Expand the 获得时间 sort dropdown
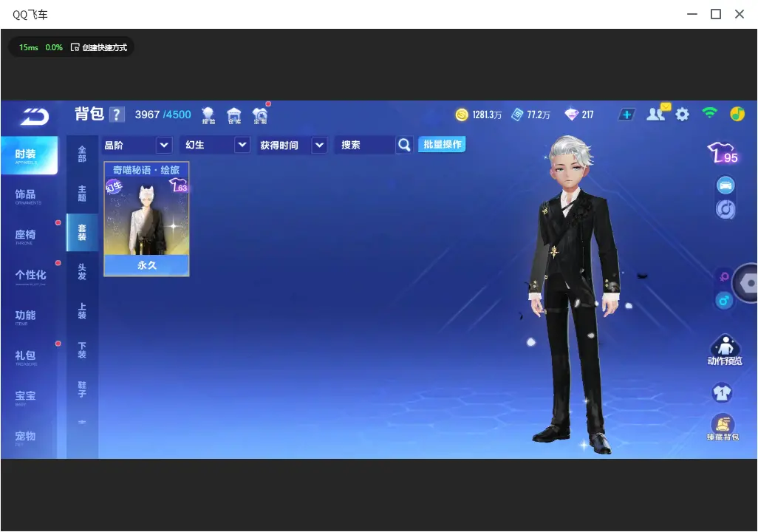Viewport: 758px width, 532px height. (293, 145)
